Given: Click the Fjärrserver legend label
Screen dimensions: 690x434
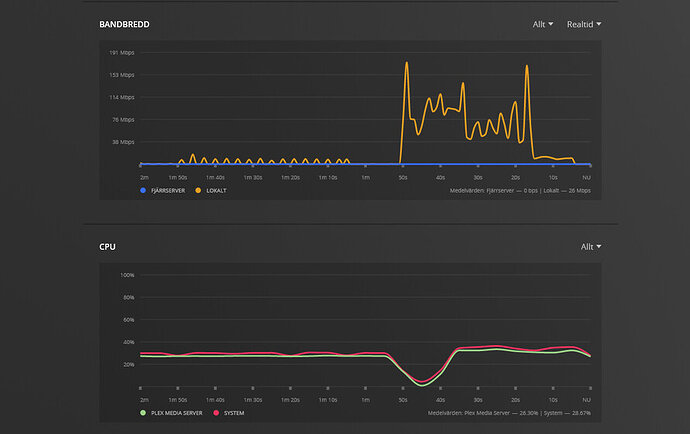Looking at the screenshot, I should point(168,191).
